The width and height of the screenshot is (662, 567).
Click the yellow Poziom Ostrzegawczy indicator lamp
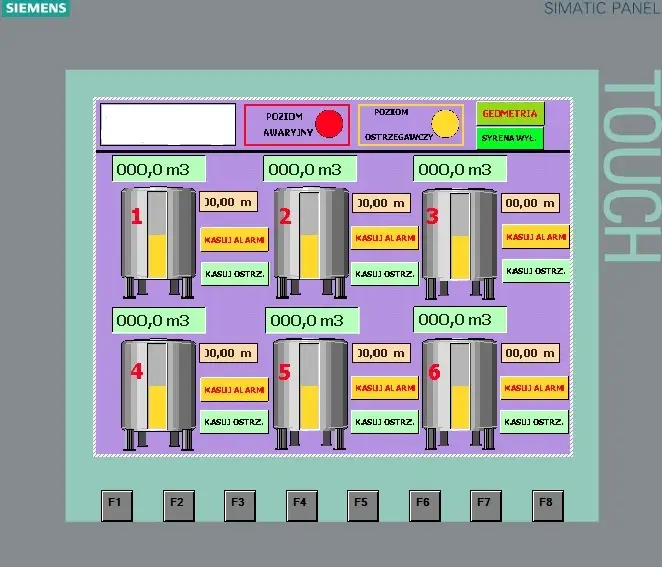(x=445, y=124)
